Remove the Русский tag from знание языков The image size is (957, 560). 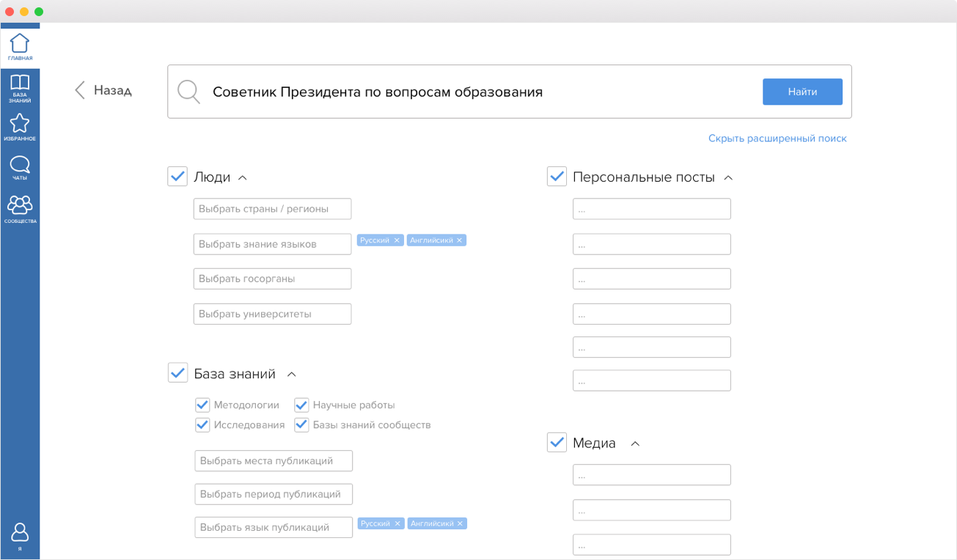coord(397,240)
